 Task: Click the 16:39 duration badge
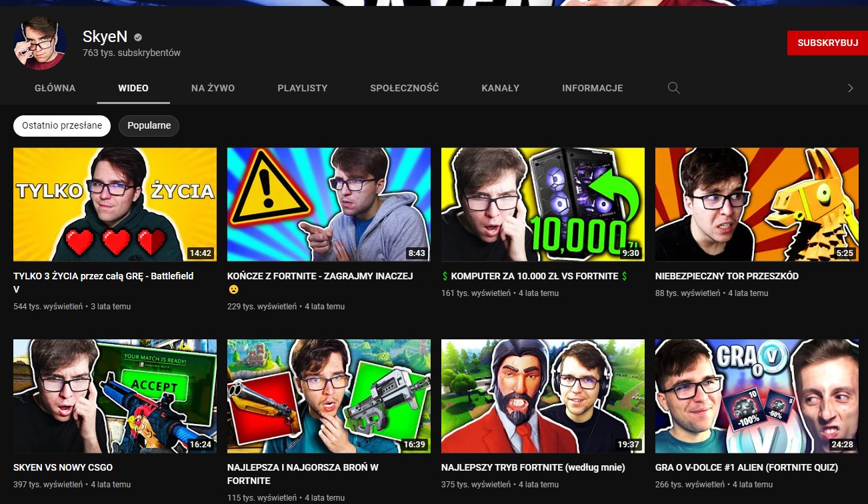414,445
